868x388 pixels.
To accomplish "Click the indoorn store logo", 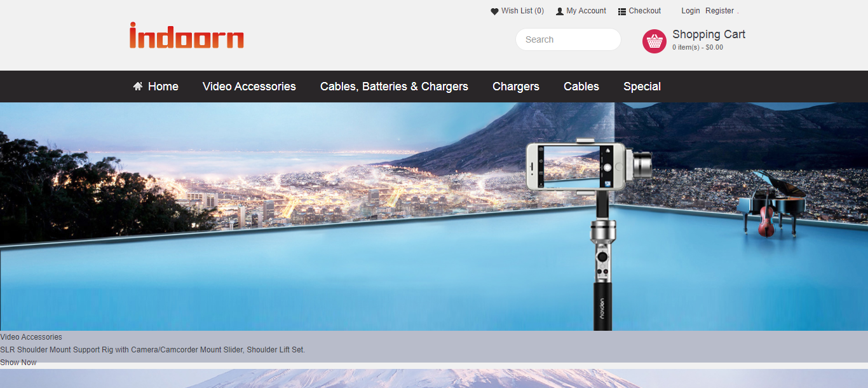I will point(186,36).
